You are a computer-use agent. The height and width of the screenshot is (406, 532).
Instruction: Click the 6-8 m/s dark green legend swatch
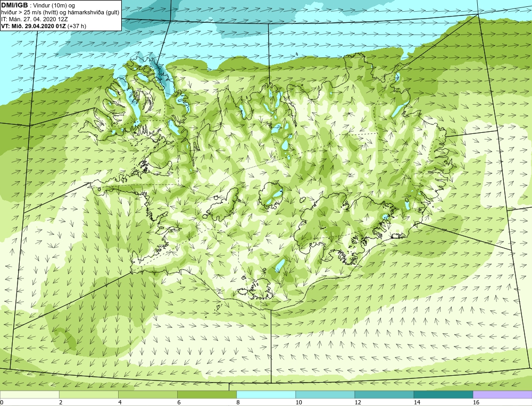click(206, 394)
